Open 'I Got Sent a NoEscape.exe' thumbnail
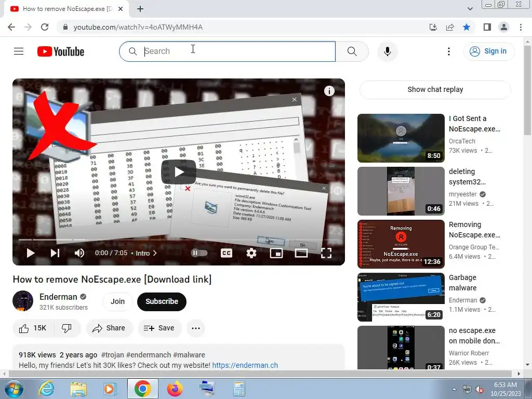532x399 pixels. point(401,138)
